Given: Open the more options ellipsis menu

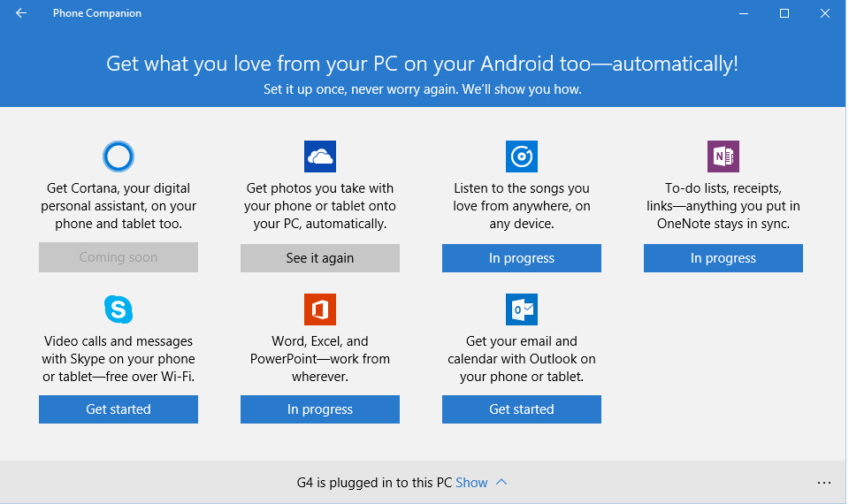Looking at the screenshot, I should 824,483.
